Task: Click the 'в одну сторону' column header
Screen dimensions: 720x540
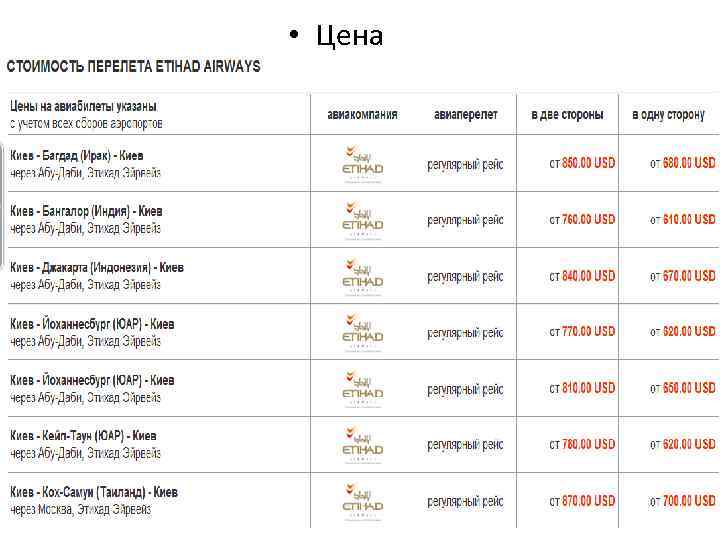Action: pyautogui.click(x=668, y=115)
